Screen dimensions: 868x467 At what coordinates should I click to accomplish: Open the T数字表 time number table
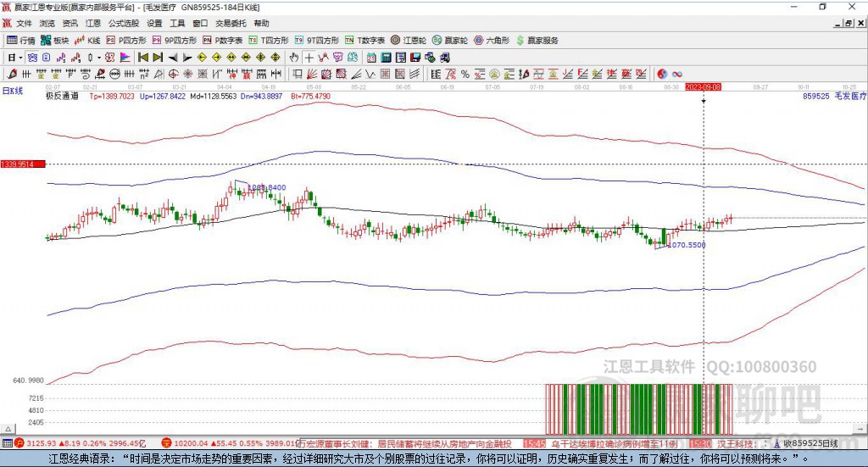click(x=364, y=41)
